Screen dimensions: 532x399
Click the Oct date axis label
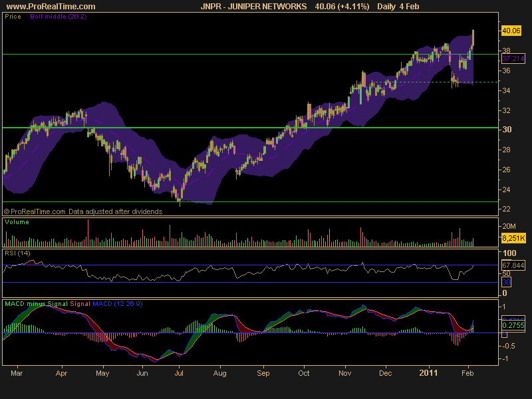click(x=304, y=373)
